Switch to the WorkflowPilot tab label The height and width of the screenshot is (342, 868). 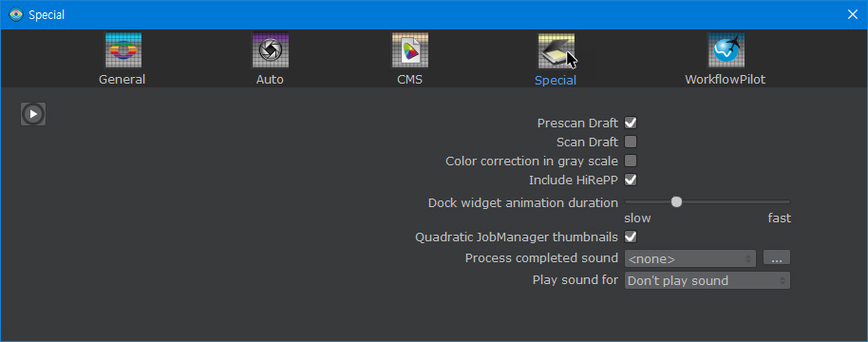point(726,80)
